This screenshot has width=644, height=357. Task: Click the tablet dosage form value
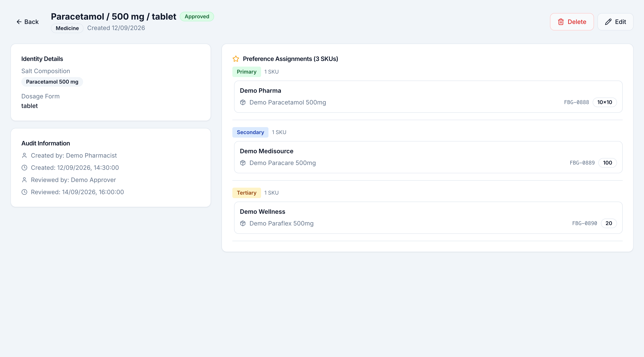[x=29, y=106]
